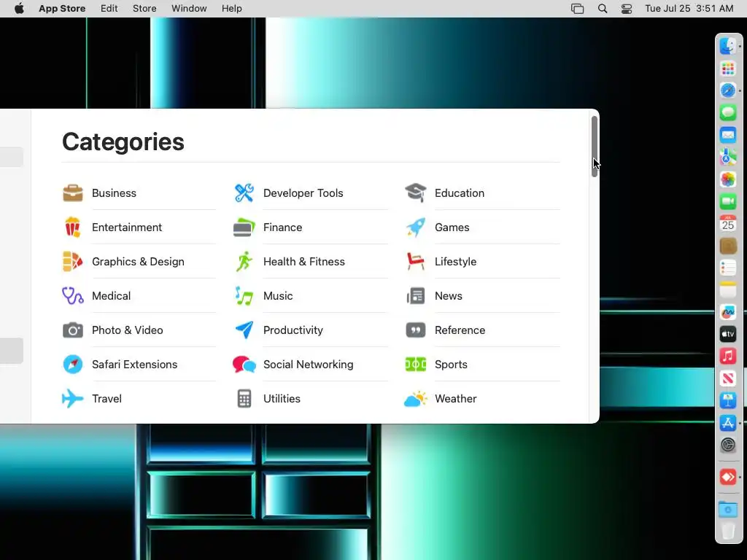Open Launchpad from the Dock
This screenshot has width=747, height=560.
point(728,69)
